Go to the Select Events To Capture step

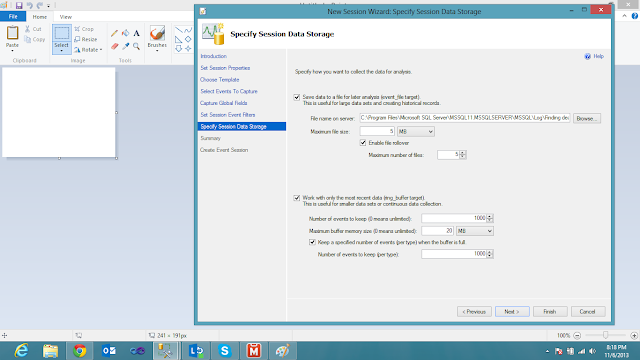point(229,91)
